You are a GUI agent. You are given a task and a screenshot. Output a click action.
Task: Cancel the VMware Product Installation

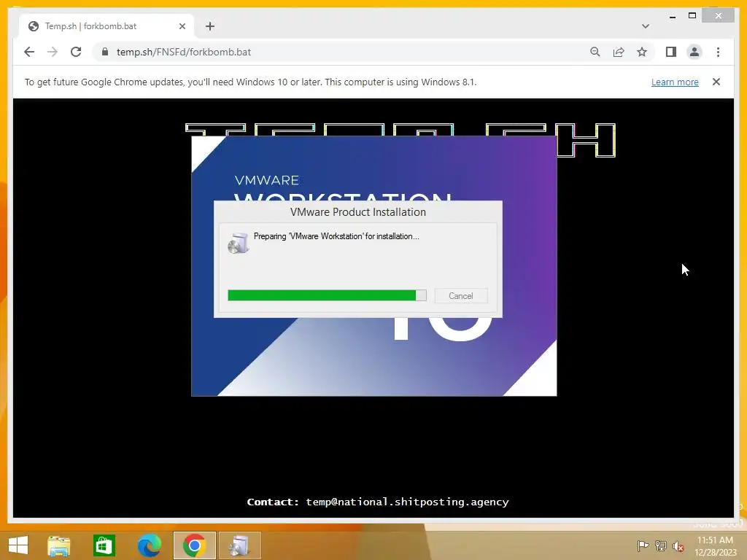(x=461, y=296)
